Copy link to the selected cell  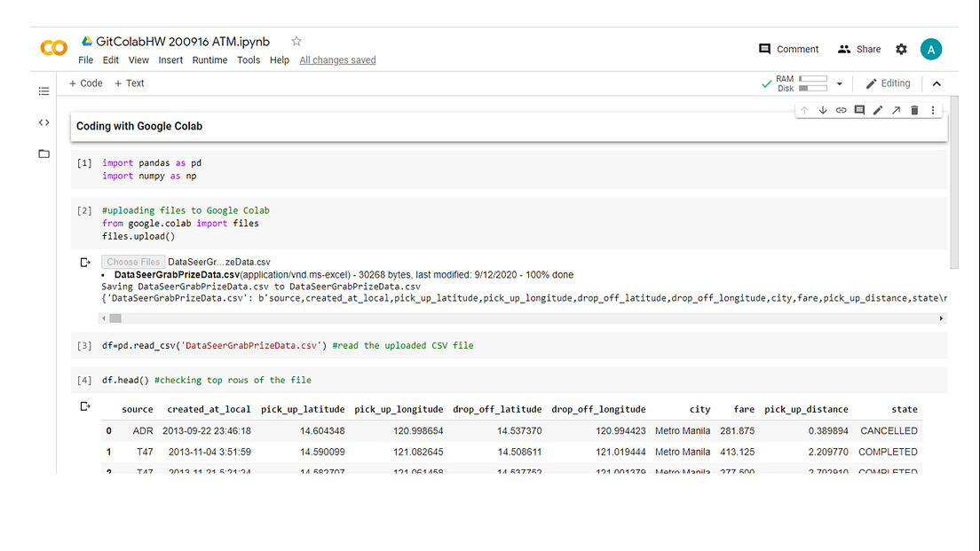tap(841, 109)
